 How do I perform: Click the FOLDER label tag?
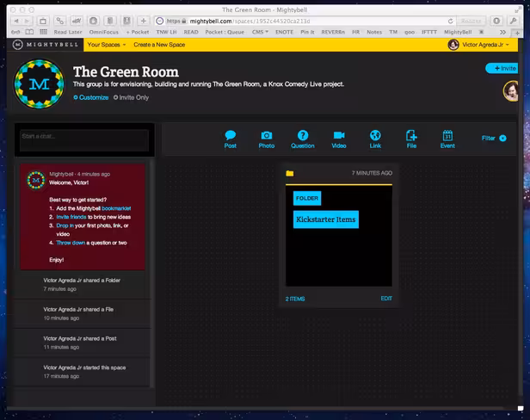coord(307,198)
